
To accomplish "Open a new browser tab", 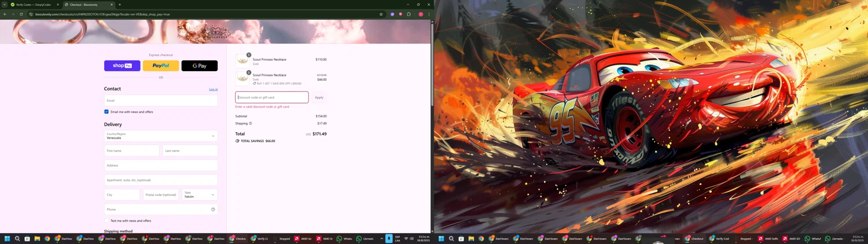I will [120, 5].
